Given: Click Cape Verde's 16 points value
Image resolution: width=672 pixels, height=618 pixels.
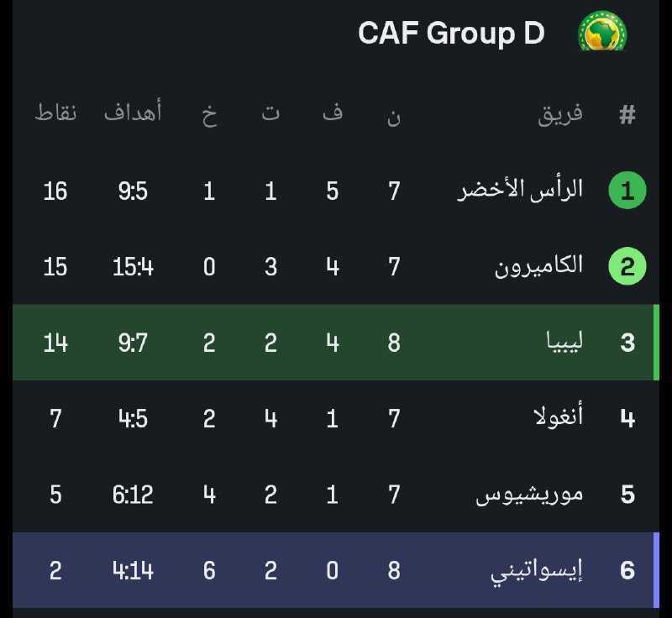Looking at the screenshot, I should tap(55, 191).
